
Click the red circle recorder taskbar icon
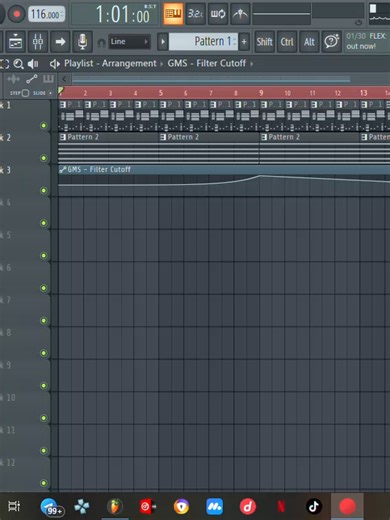347,506
